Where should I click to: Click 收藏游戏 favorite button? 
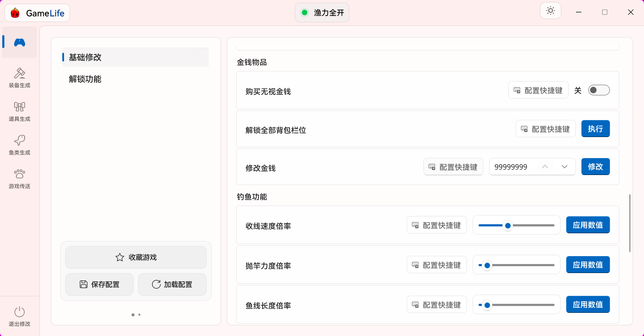click(x=136, y=257)
